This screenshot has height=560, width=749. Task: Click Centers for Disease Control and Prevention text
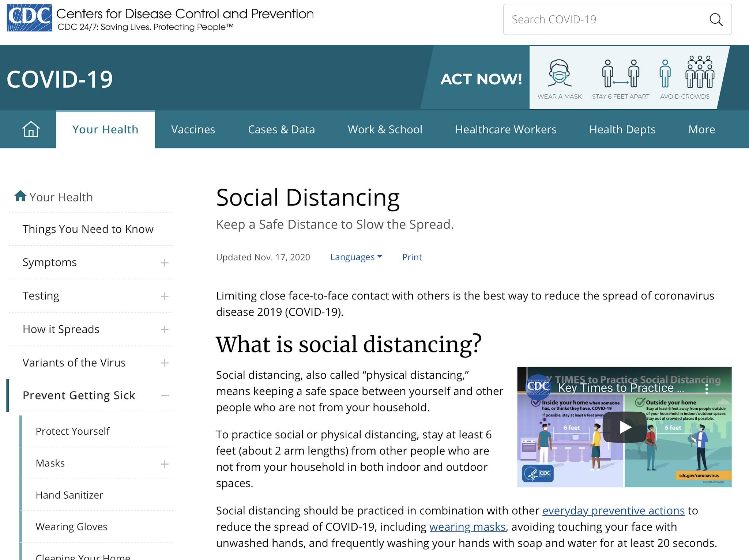point(185,14)
